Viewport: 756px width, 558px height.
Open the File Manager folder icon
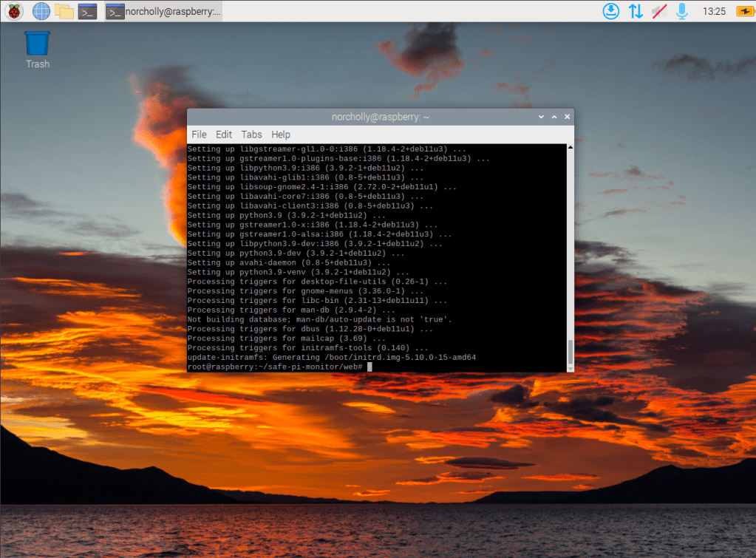click(64, 11)
